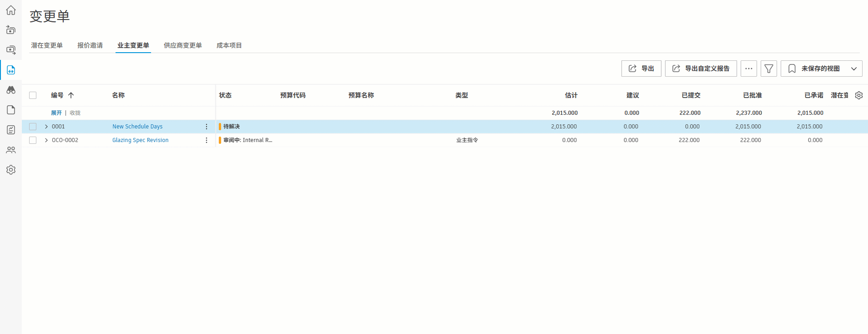Click the 预算名称 column header

point(361,95)
